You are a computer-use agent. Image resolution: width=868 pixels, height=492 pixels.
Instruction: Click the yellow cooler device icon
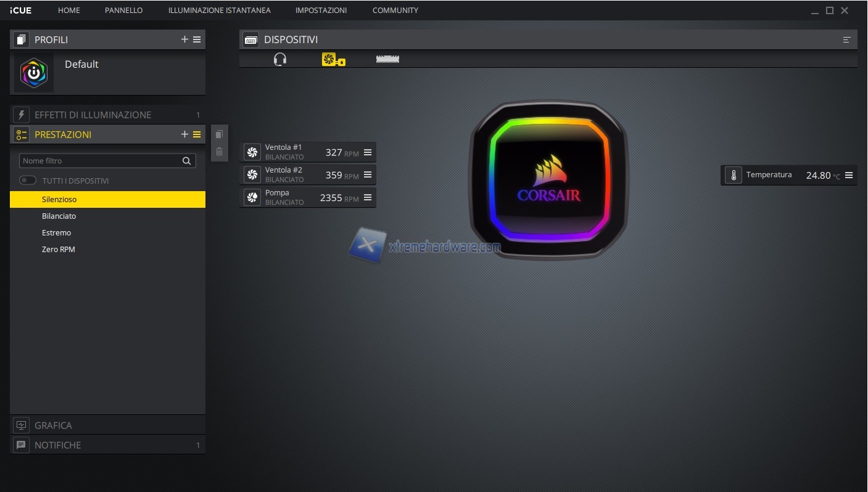point(333,59)
